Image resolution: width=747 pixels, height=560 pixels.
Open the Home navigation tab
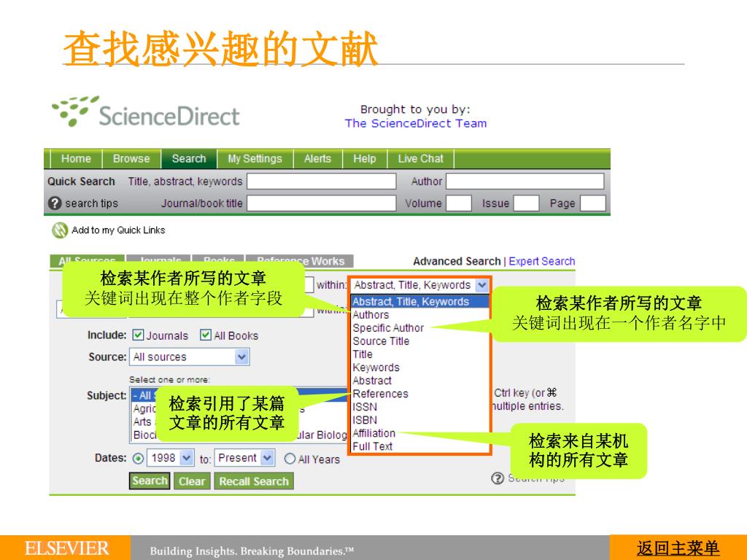(x=76, y=158)
